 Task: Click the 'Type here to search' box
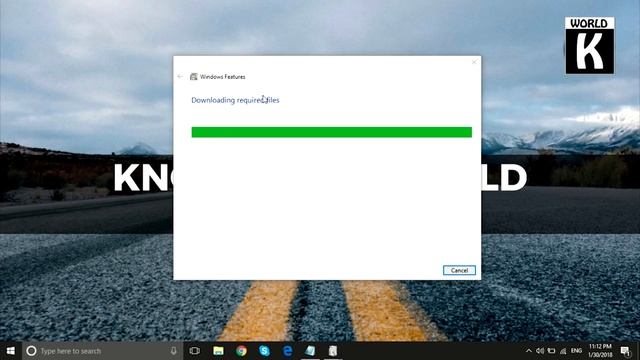[102, 351]
